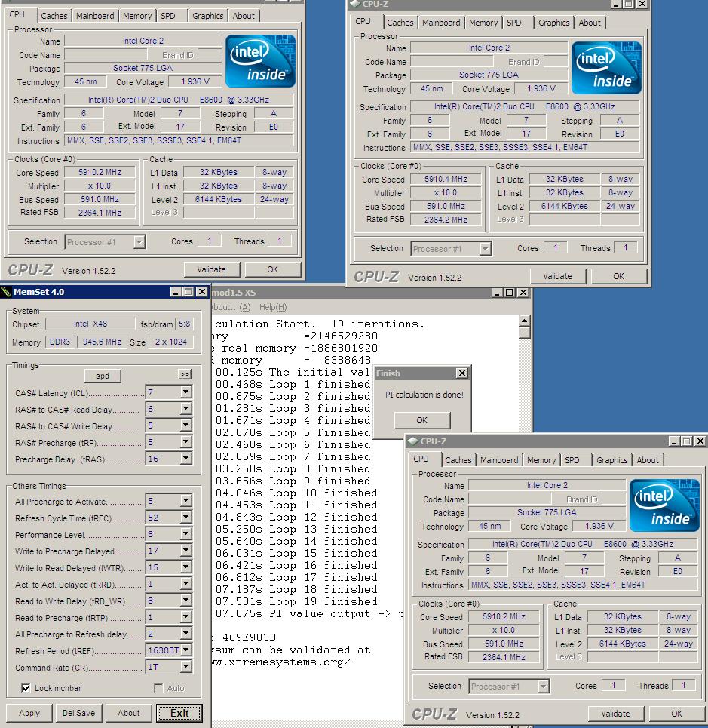Click About button in MemSet
Screen dimensions: 708x728
tap(128, 713)
